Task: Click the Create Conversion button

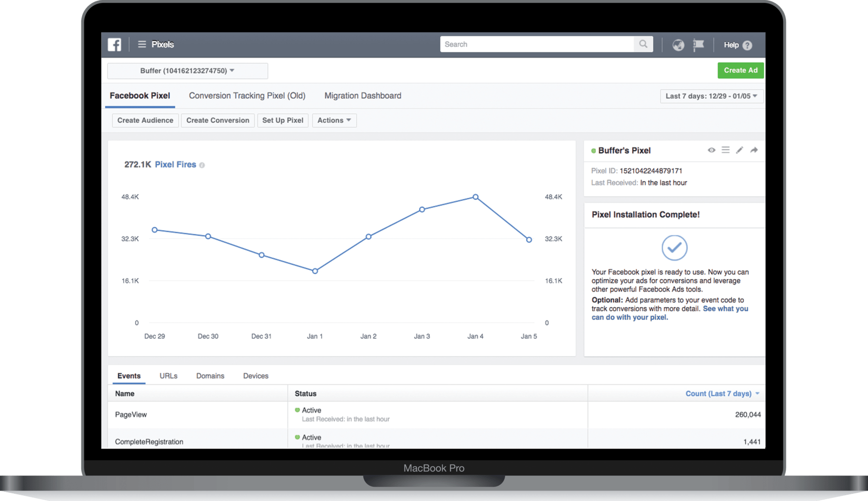Action: pyautogui.click(x=218, y=120)
